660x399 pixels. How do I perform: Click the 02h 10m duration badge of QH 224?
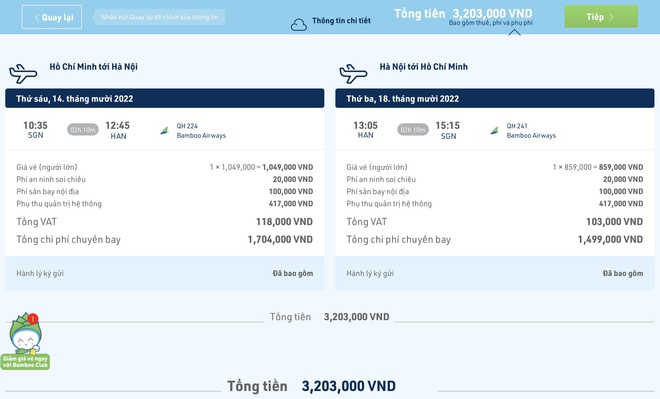click(x=83, y=130)
